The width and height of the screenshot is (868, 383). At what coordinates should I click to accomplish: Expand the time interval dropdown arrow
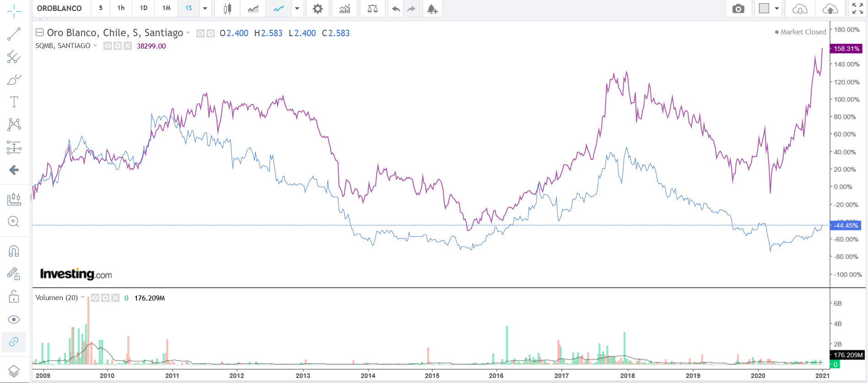pyautogui.click(x=205, y=9)
